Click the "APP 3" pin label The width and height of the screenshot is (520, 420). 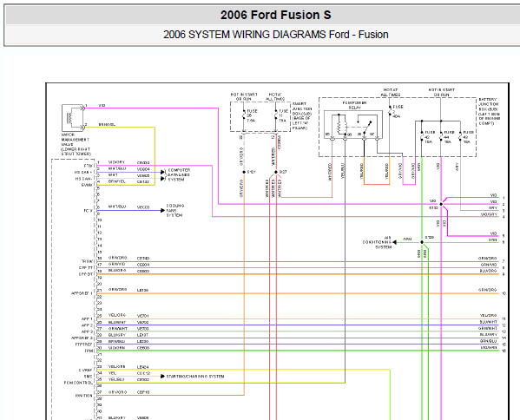pyautogui.click(x=87, y=331)
